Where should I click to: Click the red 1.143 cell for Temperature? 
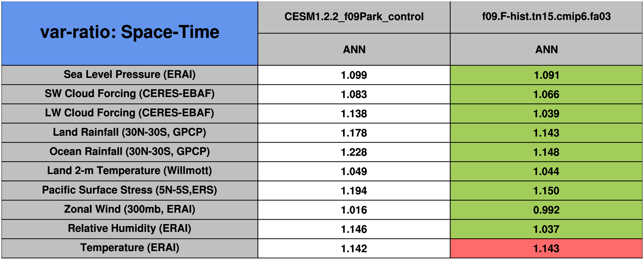pyautogui.click(x=546, y=249)
